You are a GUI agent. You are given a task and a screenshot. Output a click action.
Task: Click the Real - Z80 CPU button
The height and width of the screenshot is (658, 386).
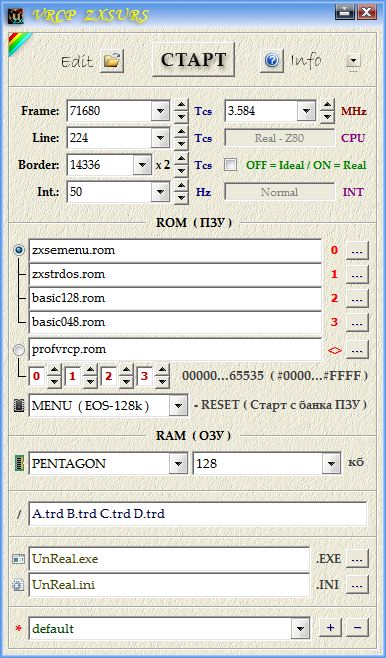tap(280, 138)
